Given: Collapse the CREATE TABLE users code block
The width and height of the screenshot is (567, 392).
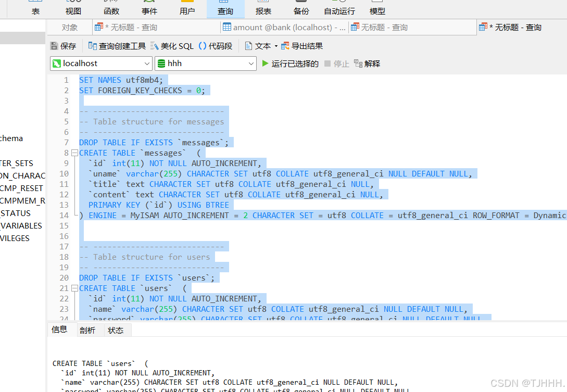Looking at the screenshot, I should click(74, 288).
